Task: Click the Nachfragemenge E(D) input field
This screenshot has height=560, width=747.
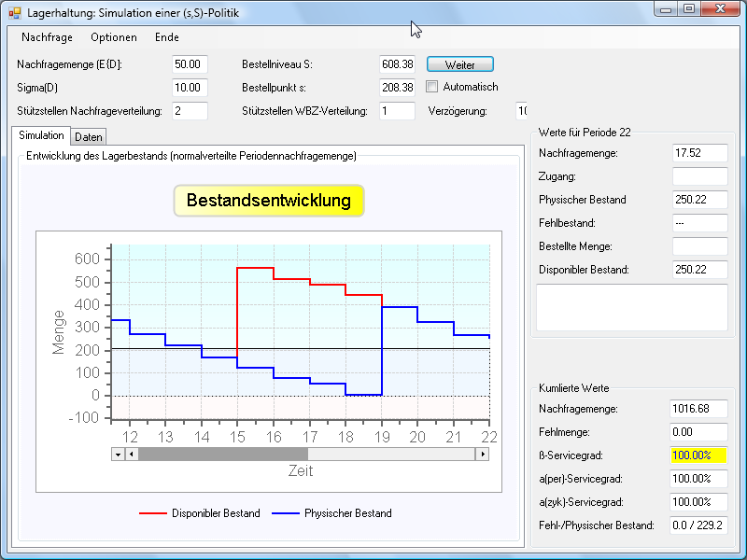Action: (x=190, y=64)
